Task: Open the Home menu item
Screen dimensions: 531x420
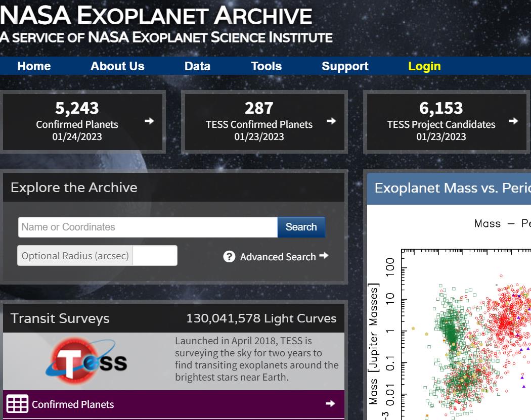Action: [34, 66]
